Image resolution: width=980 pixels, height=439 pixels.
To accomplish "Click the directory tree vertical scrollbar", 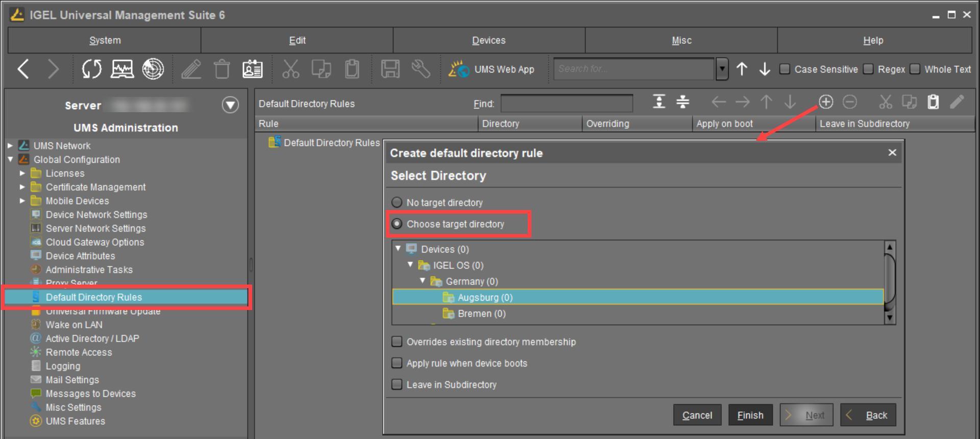I will (889, 280).
